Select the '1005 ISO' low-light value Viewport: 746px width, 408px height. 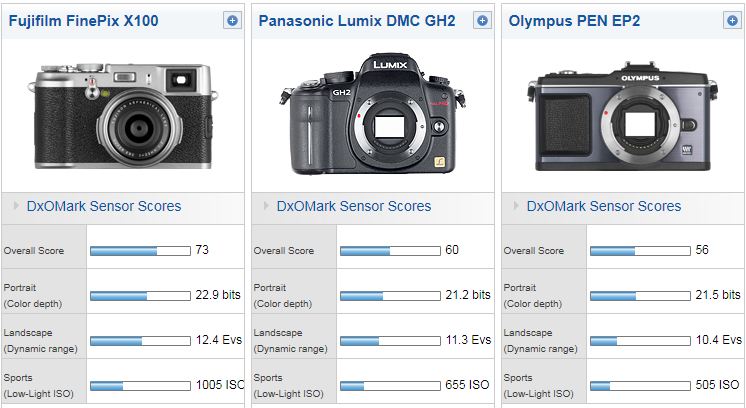[x=220, y=385]
